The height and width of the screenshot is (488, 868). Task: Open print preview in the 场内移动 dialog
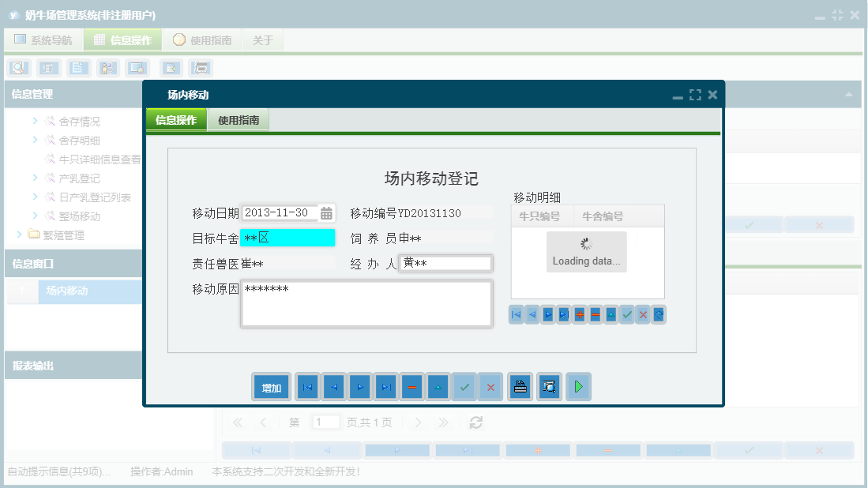[x=549, y=387]
